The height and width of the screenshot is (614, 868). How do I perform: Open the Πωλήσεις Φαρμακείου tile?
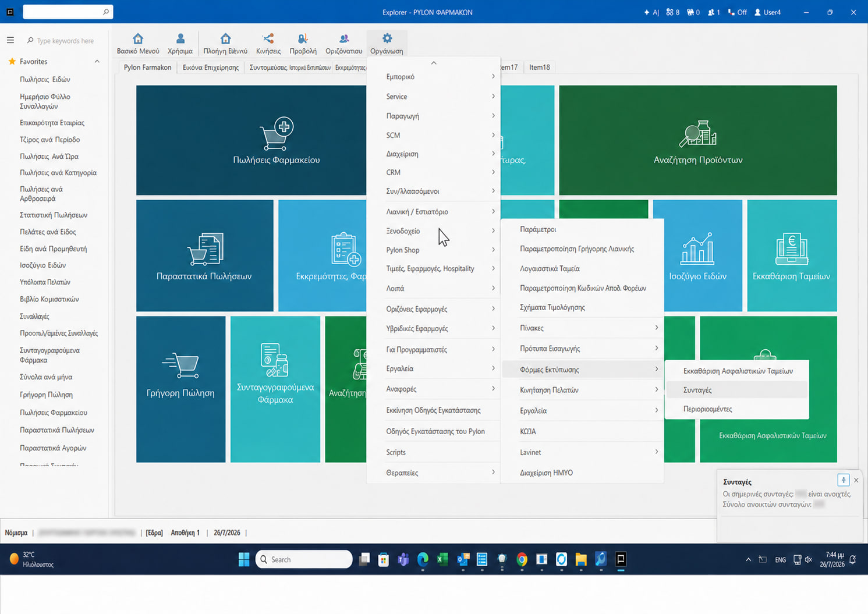click(251, 140)
